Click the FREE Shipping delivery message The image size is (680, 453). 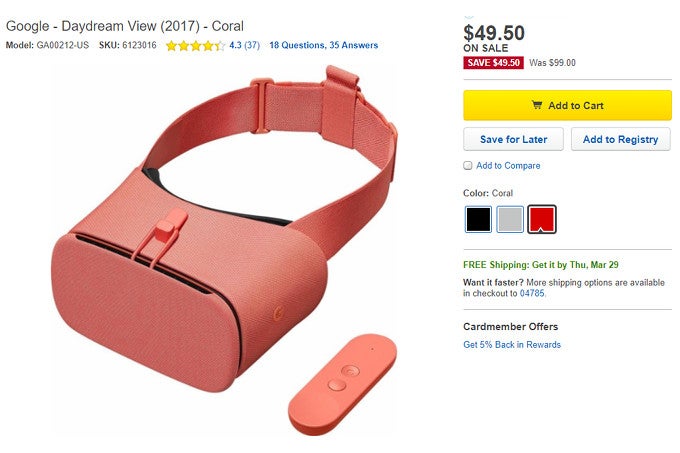click(541, 265)
